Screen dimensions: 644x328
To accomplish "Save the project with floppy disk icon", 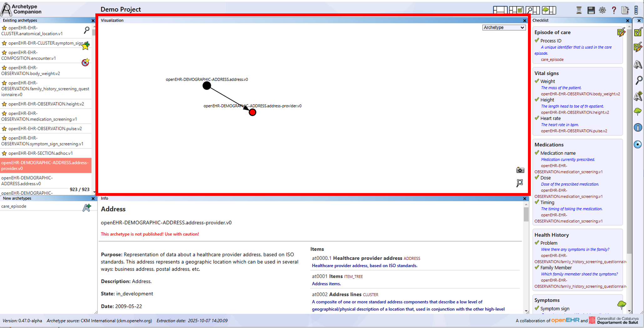I will [x=591, y=10].
